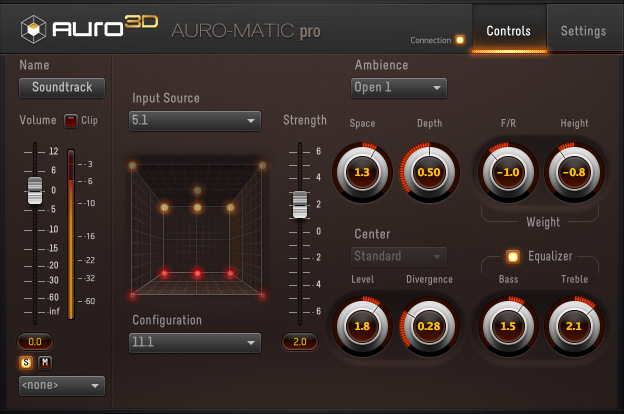Image resolution: width=624 pixels, height=414 pixels.
Task: Click the top-left height speaker dot
Action: click(133, 166)
